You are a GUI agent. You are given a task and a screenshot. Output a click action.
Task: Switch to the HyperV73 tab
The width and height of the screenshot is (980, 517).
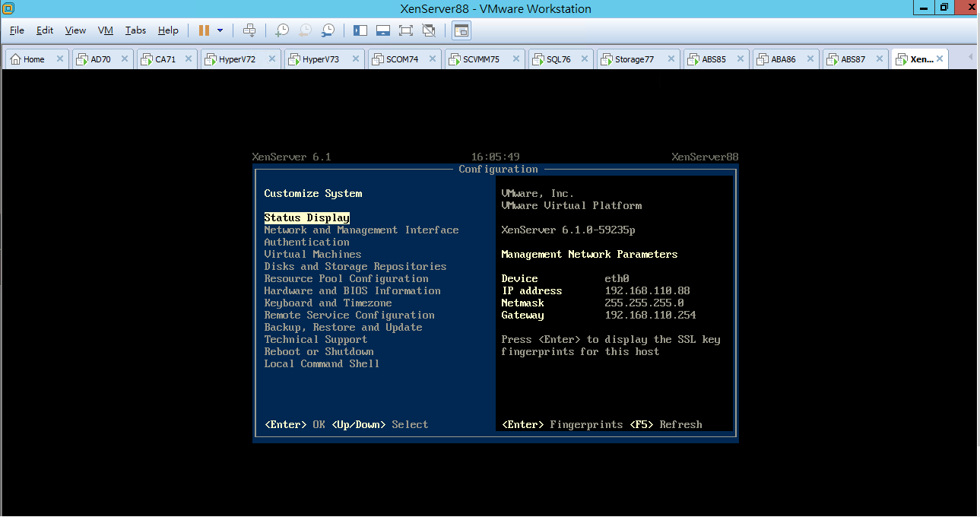point(325,59)
